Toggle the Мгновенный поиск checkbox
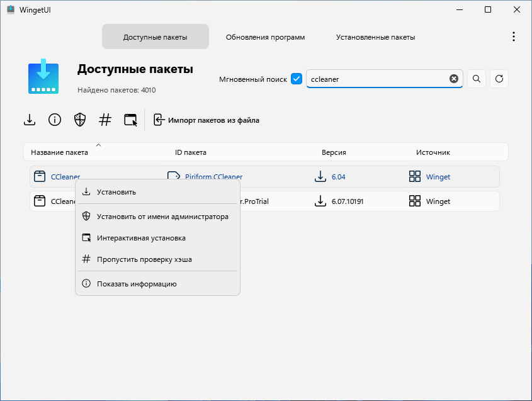This screenshot has width=532, height=401. (x=297, y=79)
